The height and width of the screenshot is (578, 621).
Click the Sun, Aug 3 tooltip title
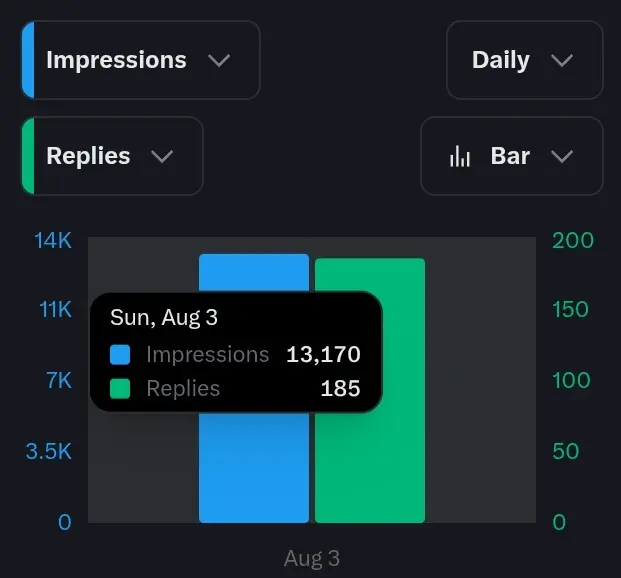tap(164, 318)
